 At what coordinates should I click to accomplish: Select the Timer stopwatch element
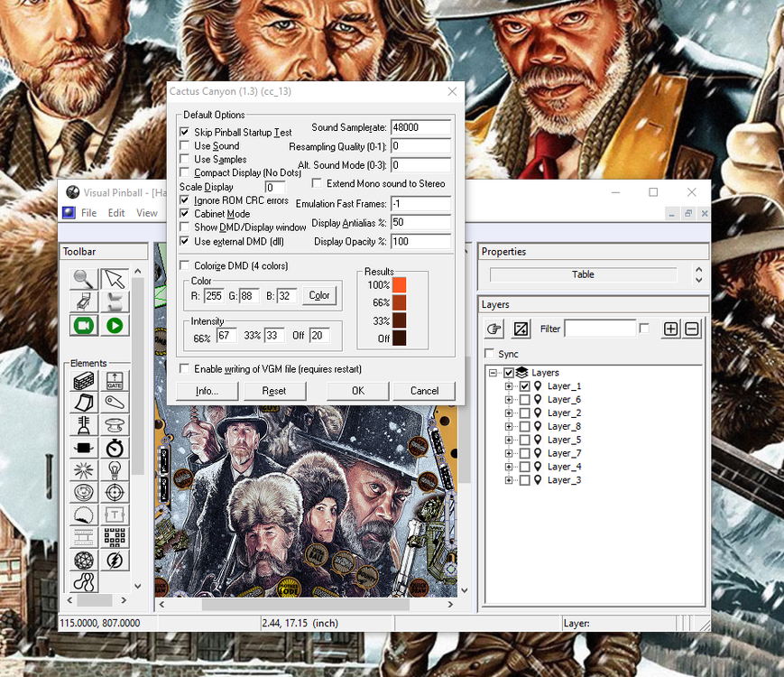115,448
